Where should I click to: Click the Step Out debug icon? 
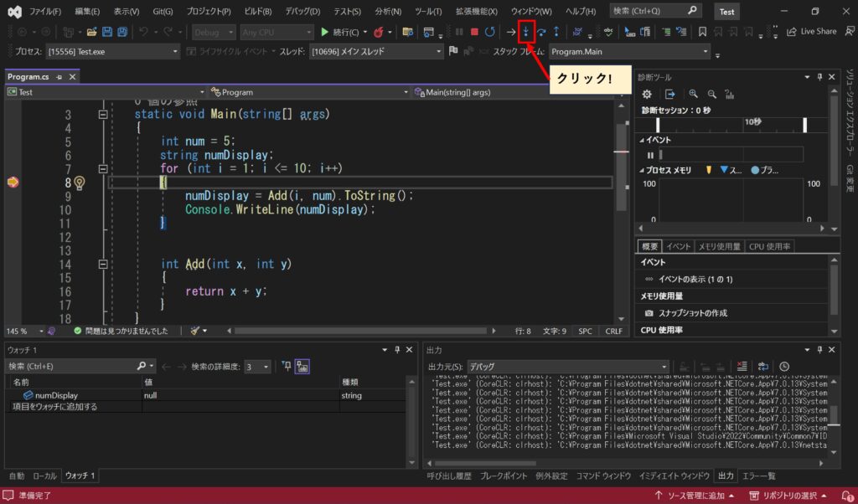(556, 32)
